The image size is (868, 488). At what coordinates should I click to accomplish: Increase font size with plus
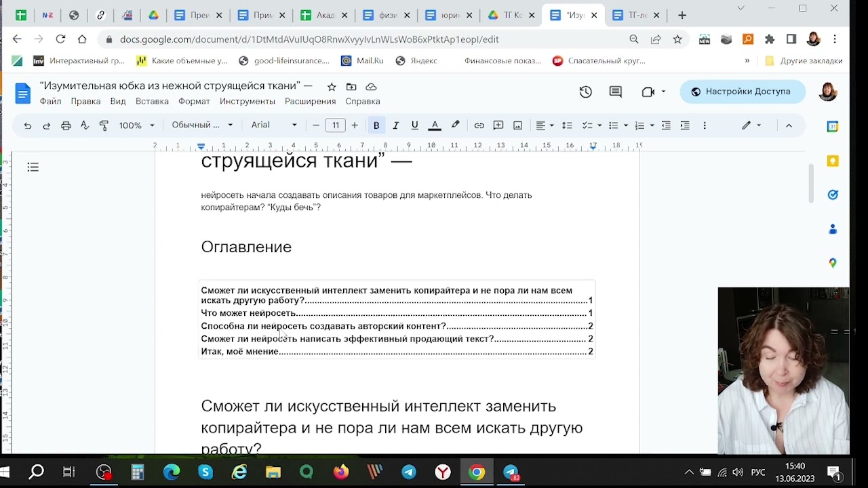355,125
